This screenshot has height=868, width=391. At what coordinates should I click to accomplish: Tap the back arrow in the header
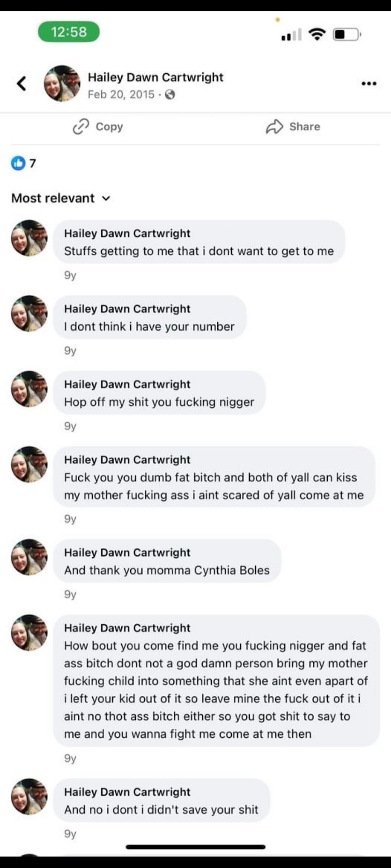pyautogui.click(x=21, y=84)
